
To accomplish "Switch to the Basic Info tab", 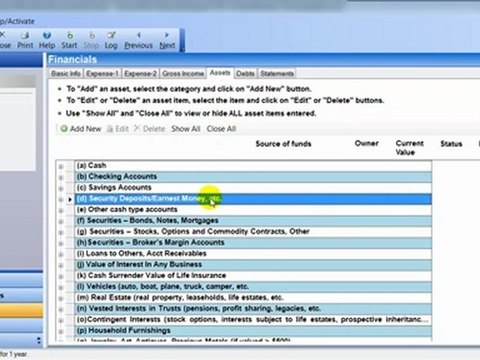I will coord(66,73).
